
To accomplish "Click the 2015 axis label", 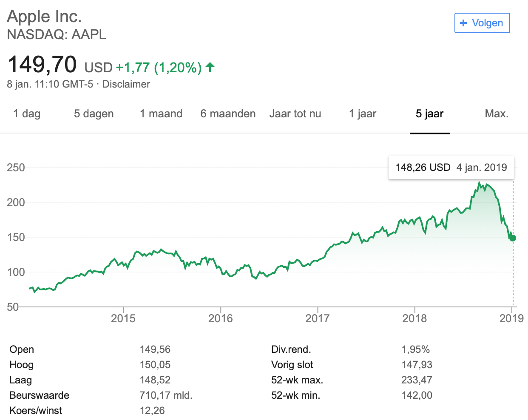I will coord(123,318).
